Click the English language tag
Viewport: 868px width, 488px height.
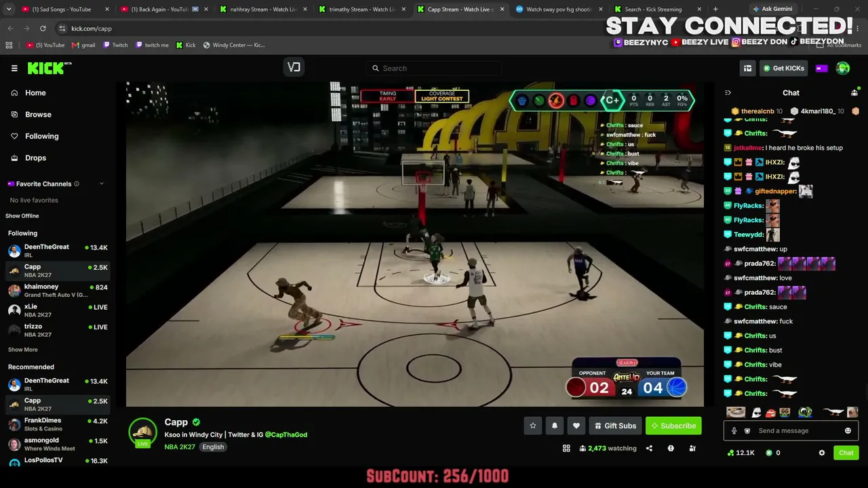click(213, 447)
